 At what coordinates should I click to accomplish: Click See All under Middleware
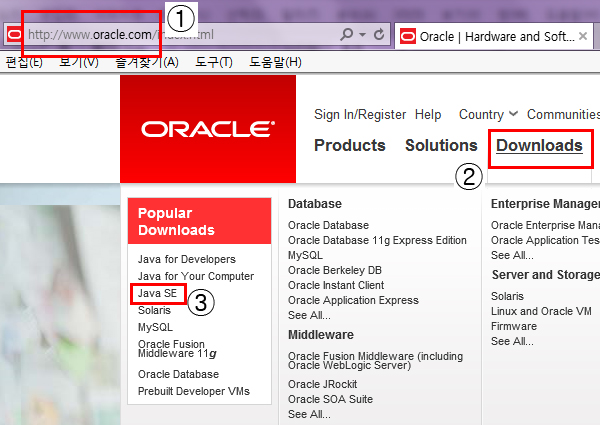click(309, 414)
